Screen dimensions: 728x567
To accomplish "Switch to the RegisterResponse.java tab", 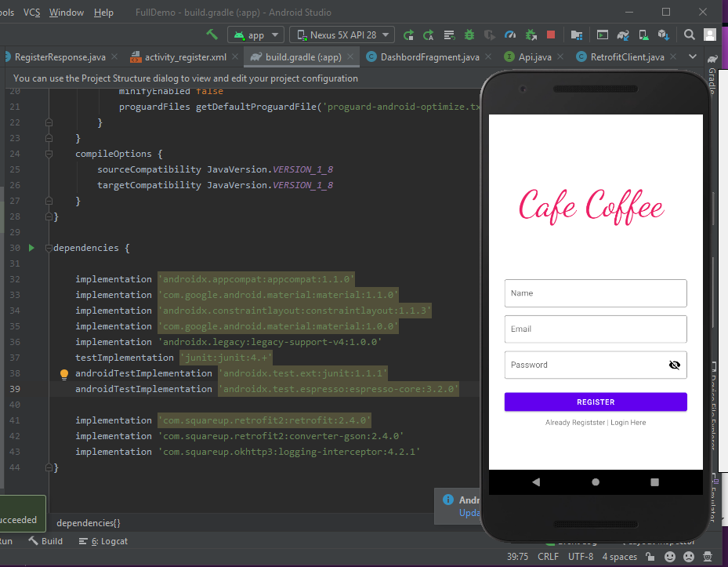I will (60, 57).
